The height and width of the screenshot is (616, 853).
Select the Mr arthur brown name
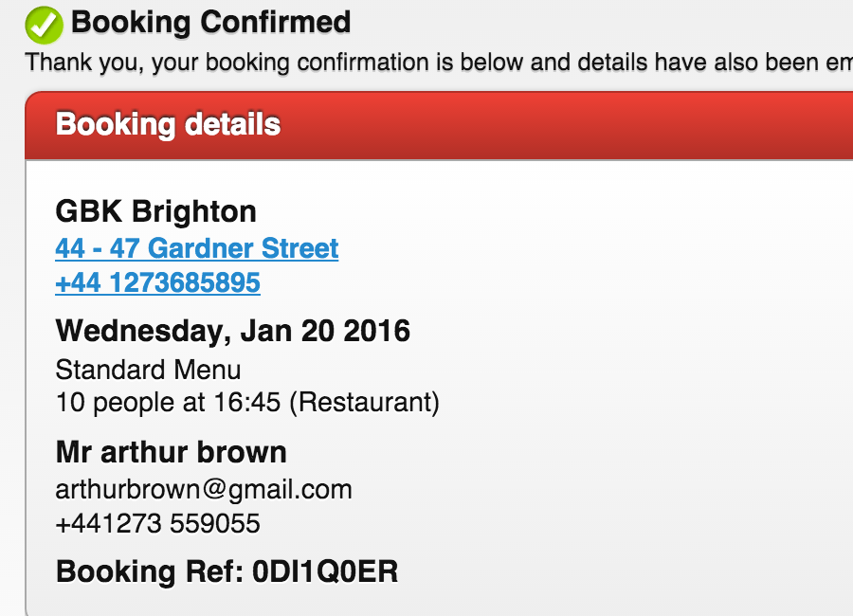point(171,452)
